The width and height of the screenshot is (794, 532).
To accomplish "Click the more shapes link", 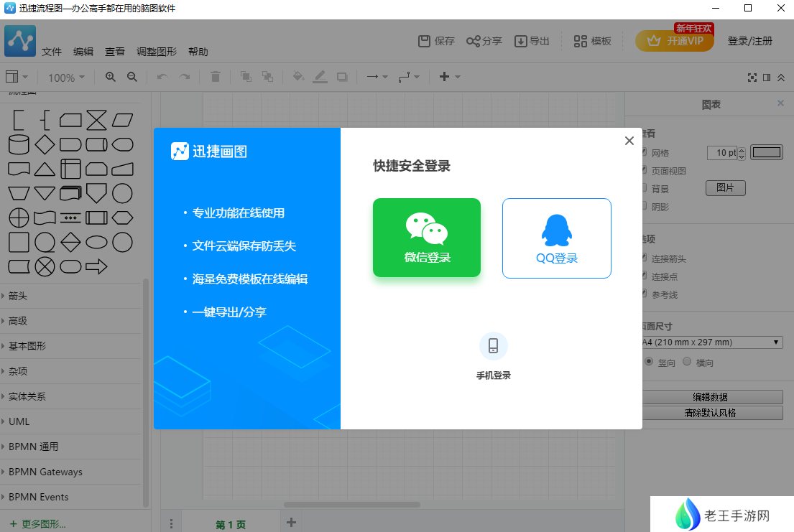I will point(38,524).
